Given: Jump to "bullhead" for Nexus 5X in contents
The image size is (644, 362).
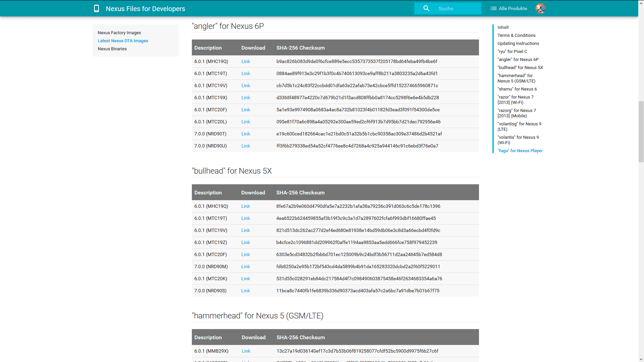Looking at the screenshot, I should coord(520,67).
